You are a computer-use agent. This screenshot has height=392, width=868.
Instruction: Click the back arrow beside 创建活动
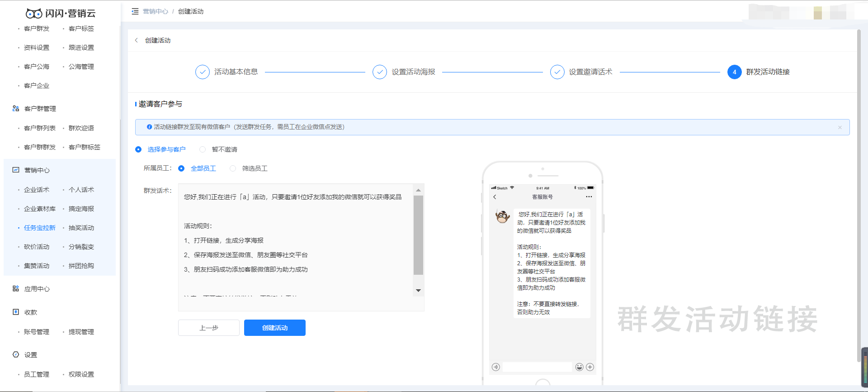pos(137,40)
